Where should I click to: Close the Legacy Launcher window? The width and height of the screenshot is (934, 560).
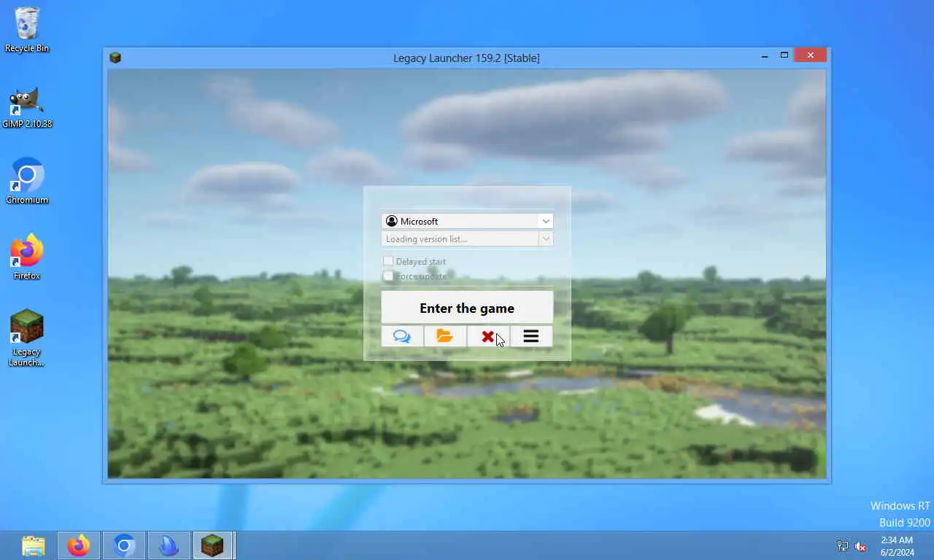[810, 55]
